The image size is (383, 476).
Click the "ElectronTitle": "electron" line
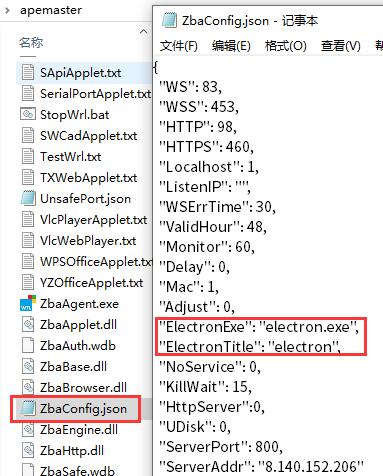point(250,347)
